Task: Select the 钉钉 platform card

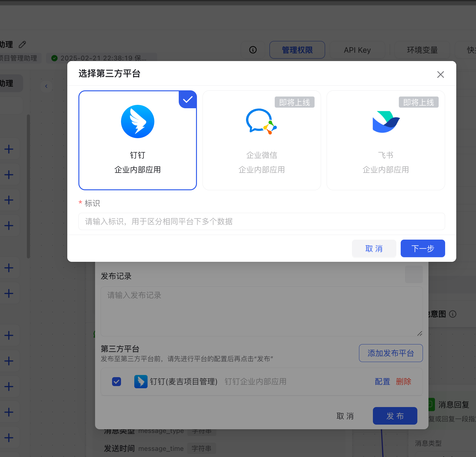Action: pyautogui.click(x=138, y=140)
